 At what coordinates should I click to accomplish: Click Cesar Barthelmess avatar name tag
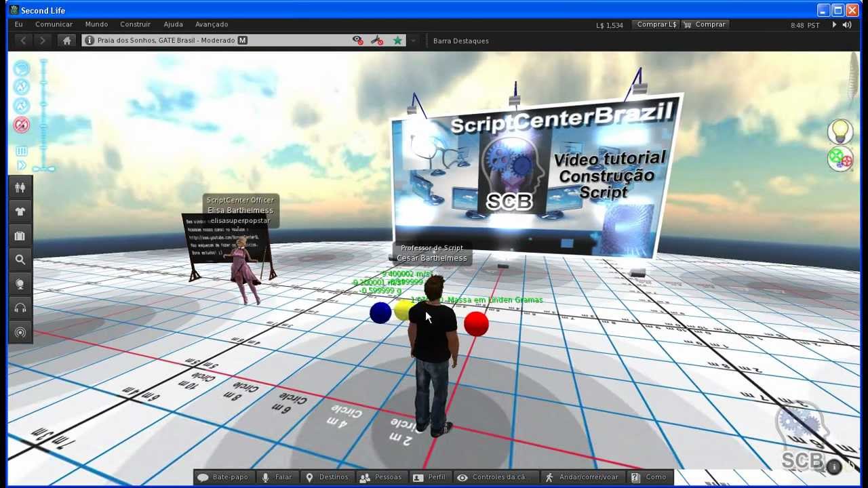[431, 253]
